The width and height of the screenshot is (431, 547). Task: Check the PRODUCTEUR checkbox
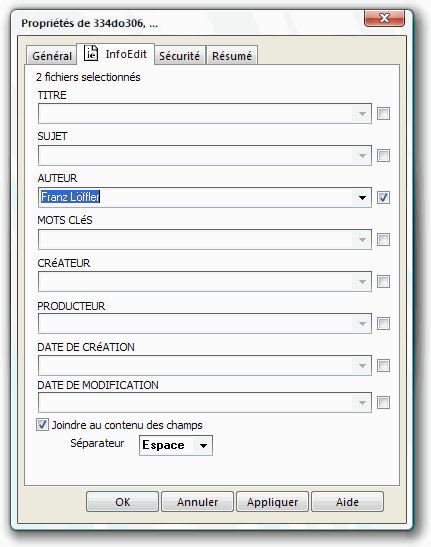tap(383, 323)
